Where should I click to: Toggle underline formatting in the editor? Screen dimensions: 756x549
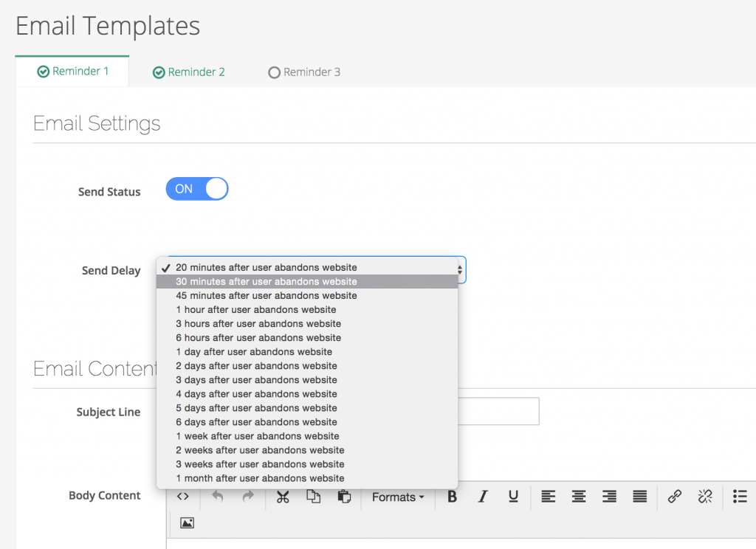coord(513,497)
